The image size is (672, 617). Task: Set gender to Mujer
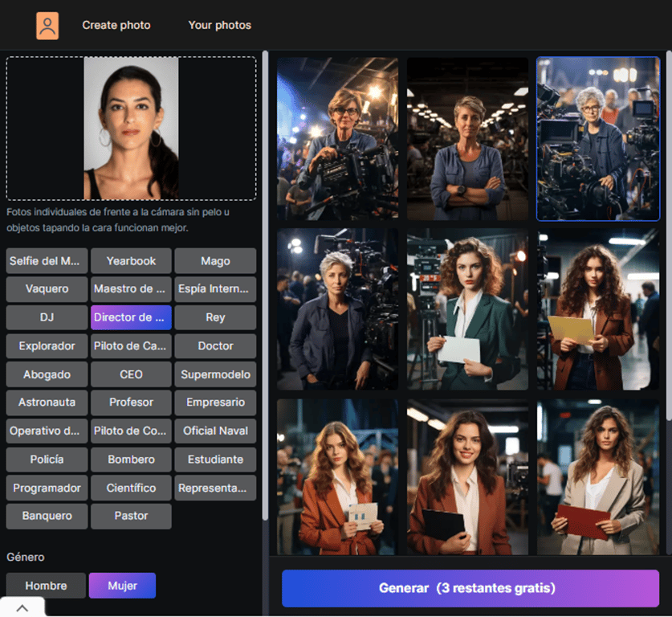(x=122, y=586)
